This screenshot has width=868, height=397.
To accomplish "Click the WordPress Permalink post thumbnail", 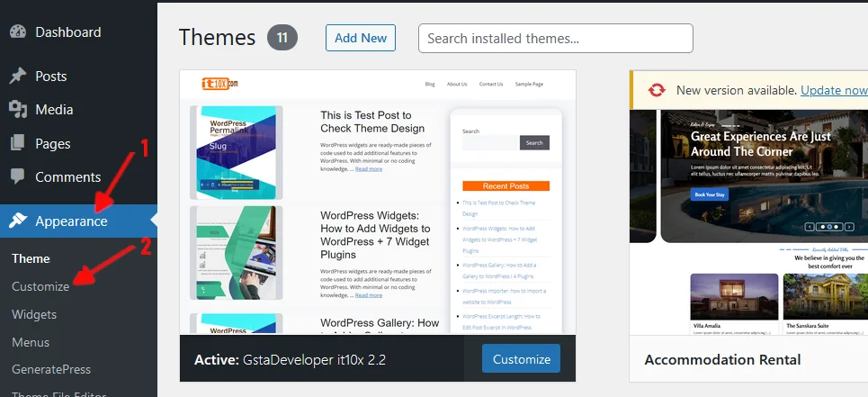I will tap(237, 152).
